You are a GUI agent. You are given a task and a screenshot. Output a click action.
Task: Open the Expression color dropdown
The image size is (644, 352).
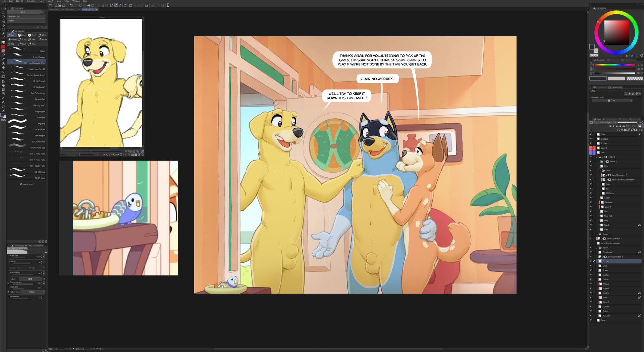tap(612, 100)
